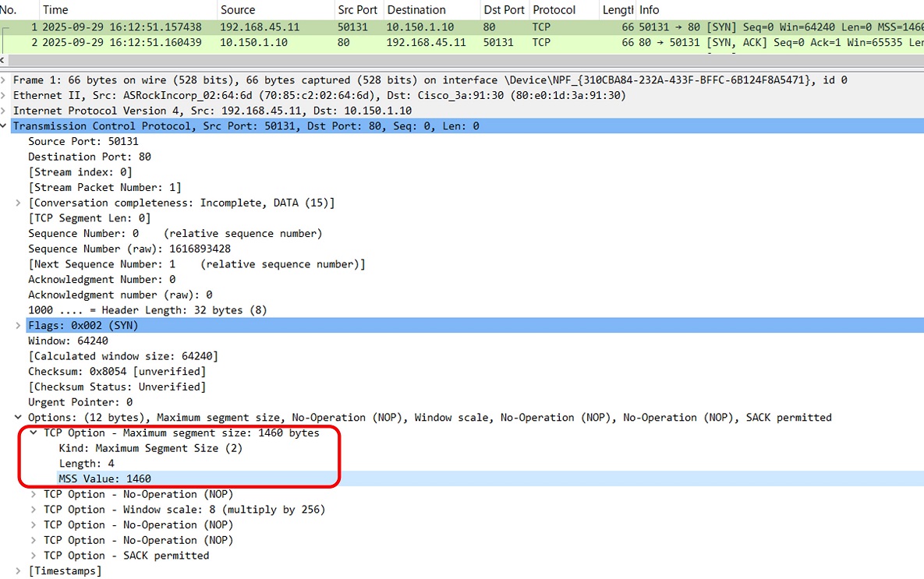Viewport: 924px width, 579px height.
Task: Expand Internet Protocol Version 4 section
Action: point(5,111)
